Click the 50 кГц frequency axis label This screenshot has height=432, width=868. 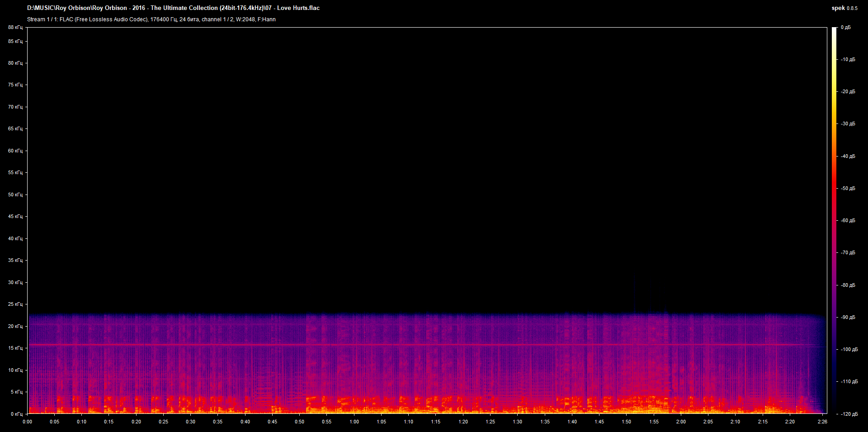tap(15, 195)
